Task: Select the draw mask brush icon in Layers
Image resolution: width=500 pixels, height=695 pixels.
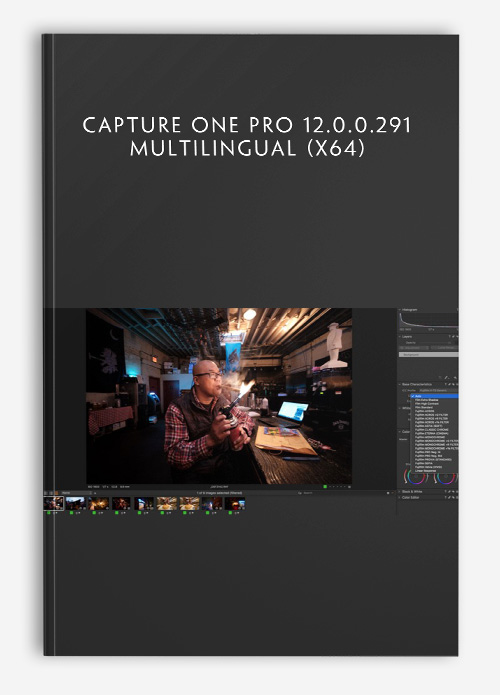Action: [x=446, y=378]
